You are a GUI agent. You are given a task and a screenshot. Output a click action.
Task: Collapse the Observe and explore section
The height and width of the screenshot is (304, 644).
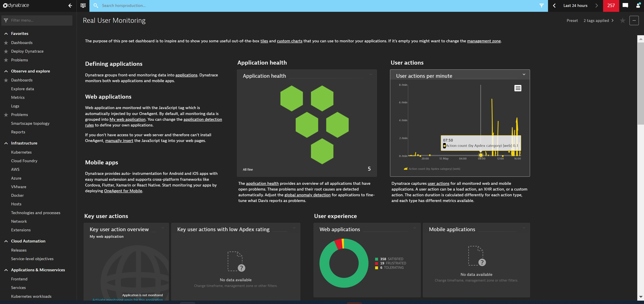pyautogui.click(x=6, y=71)
